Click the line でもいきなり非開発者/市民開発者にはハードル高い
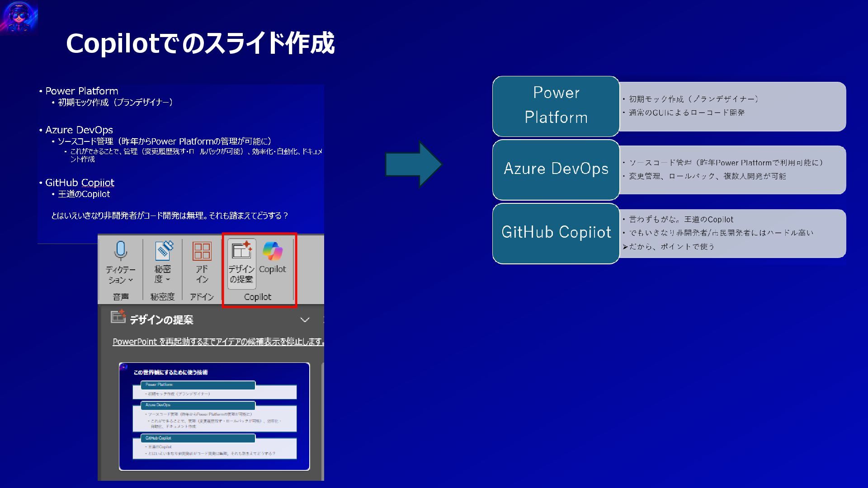Image resolution: width=868 pixels, height=488 pixels. click(x=721, y=233)
